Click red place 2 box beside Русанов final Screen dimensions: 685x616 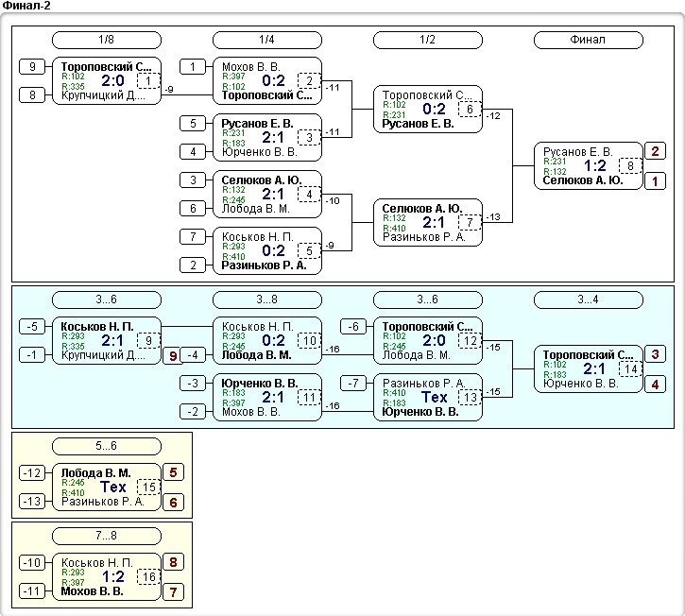655,151
